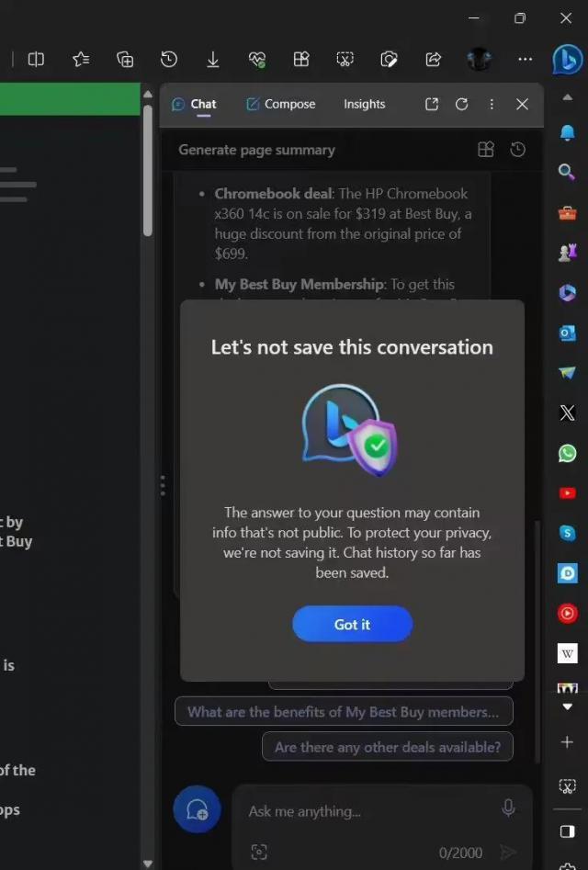Open the WhatsApp sidebar app
588x870 pixels.
click(567, 453)
